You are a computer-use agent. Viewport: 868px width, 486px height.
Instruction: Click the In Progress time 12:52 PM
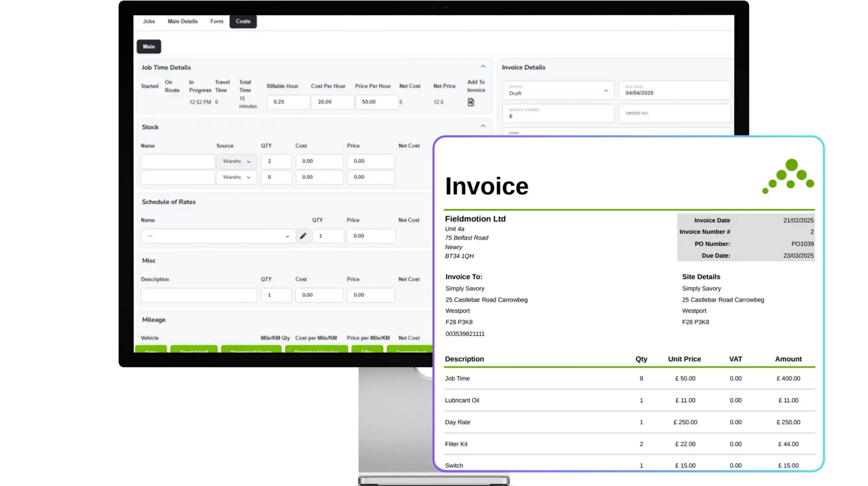200,102
